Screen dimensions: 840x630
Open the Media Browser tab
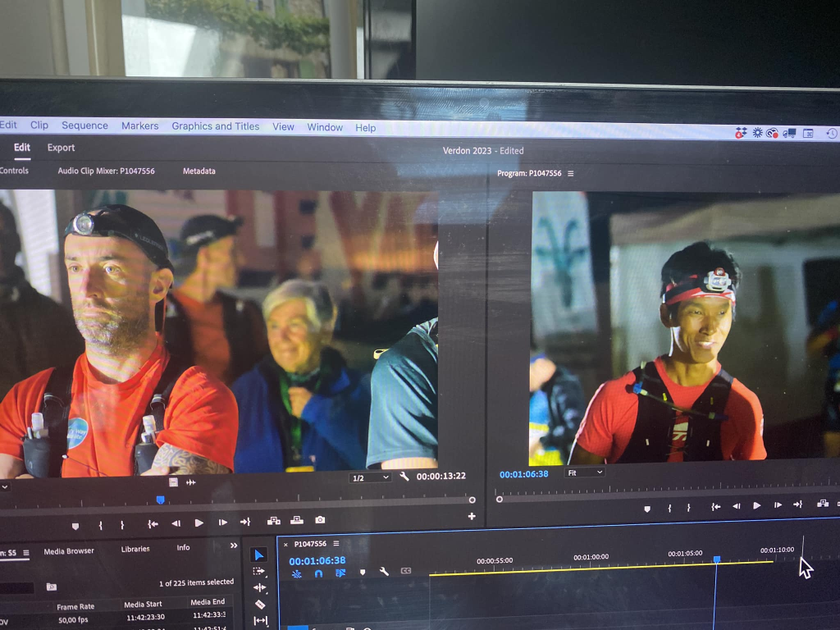69,551
